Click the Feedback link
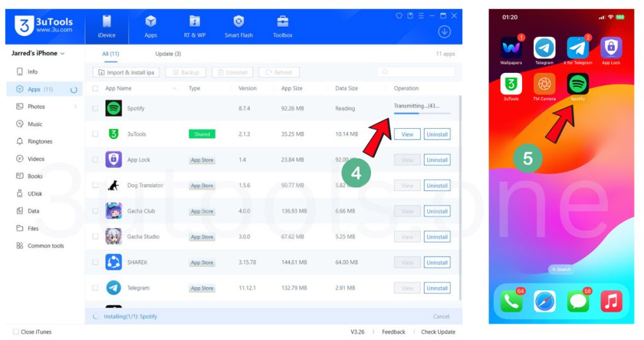 click(394, 332)
